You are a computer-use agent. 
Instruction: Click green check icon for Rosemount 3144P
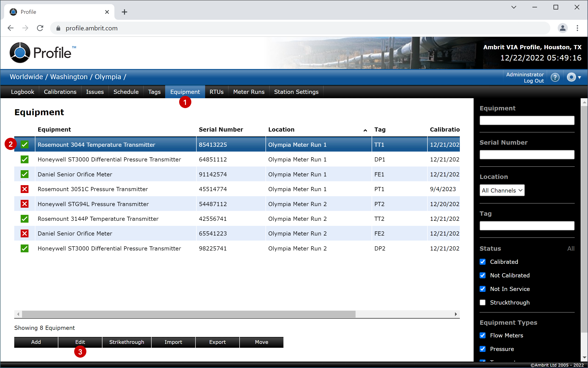[25, 219]
